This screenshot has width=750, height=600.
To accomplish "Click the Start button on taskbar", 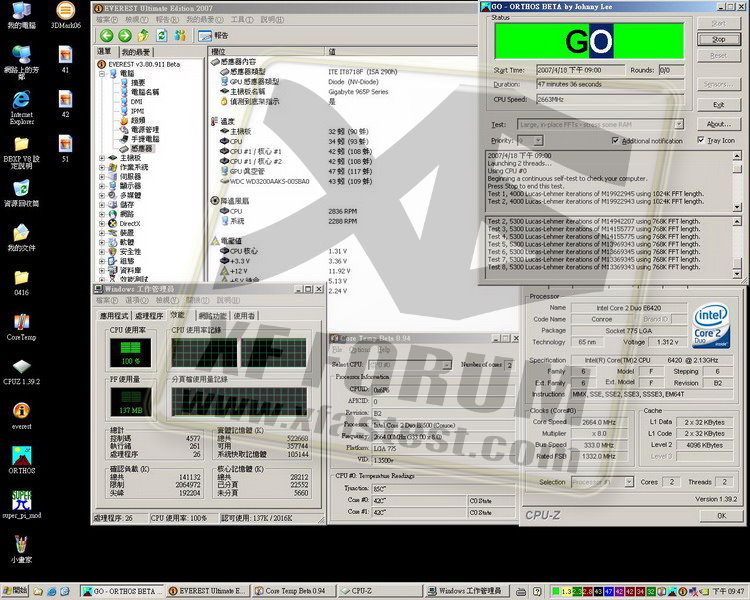I will pos(15,591).
